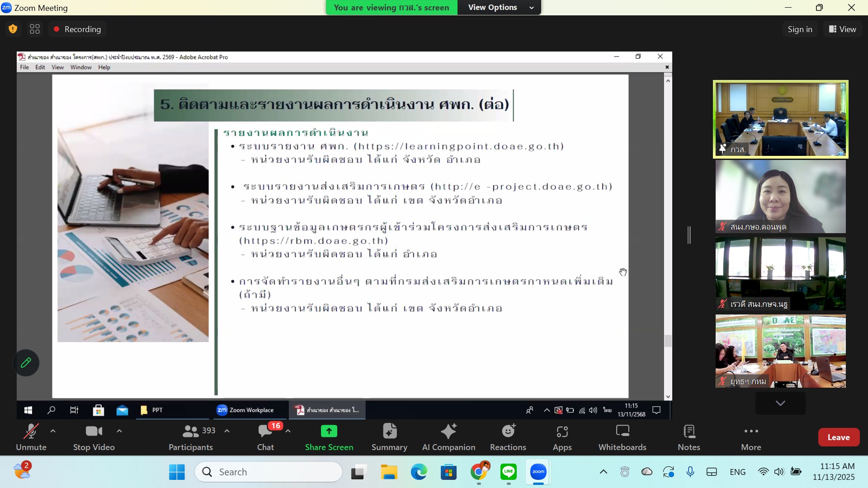Click the green annotation pencil icon
868x488 pixels.
click(26, 362)
